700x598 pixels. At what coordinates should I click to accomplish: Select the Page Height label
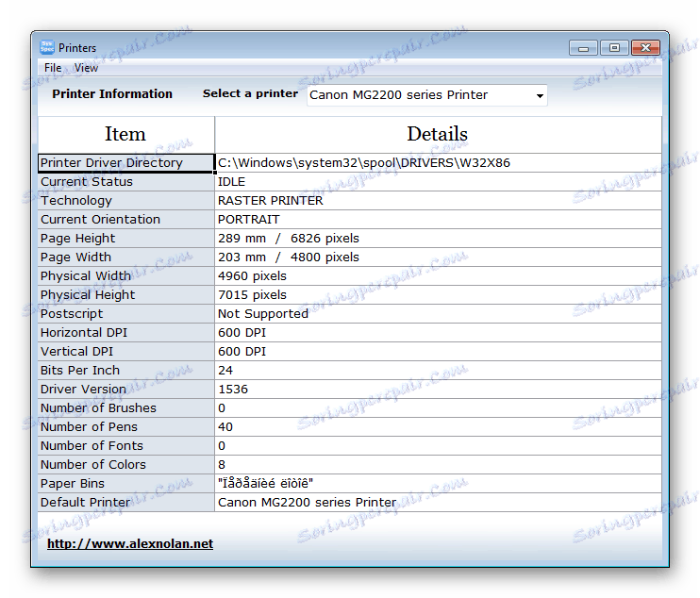[x=125, y=239]
